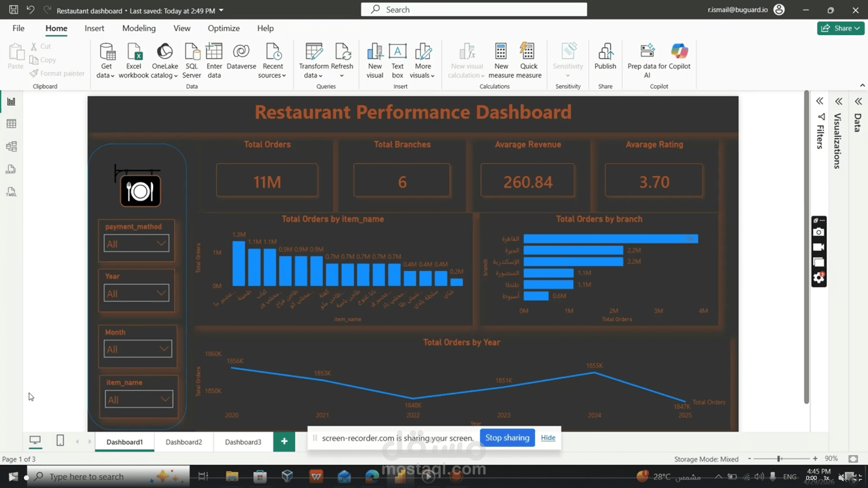Collapse the ribbon

[862, 85]
